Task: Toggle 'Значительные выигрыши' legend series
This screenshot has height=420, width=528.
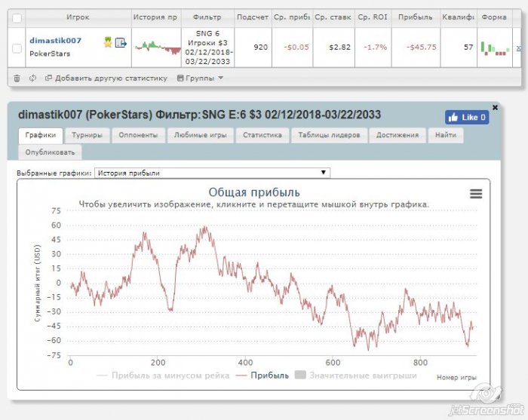Action: [x=355, y=376]
